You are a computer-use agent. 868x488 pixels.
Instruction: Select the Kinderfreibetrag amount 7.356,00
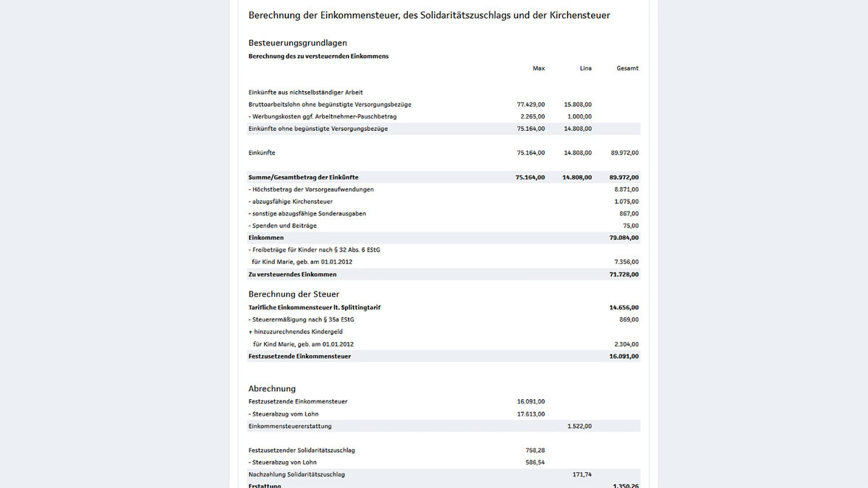click(626, 262)
